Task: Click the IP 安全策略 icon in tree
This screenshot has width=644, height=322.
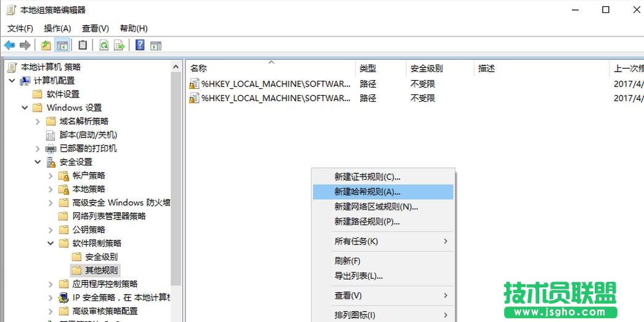Action: pyautogui.click(x=63, y=297)
